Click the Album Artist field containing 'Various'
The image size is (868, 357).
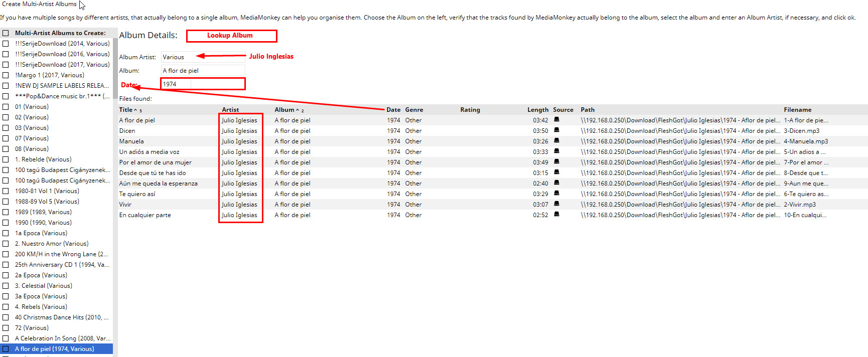[203, 57]
